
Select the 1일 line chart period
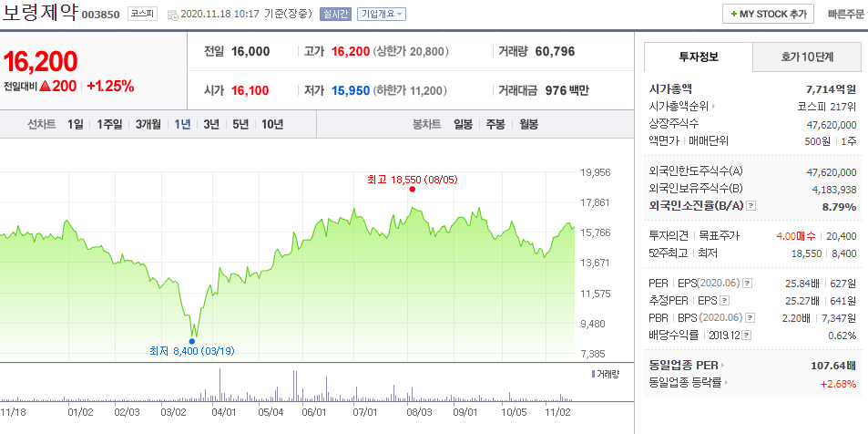pos(76,124)
